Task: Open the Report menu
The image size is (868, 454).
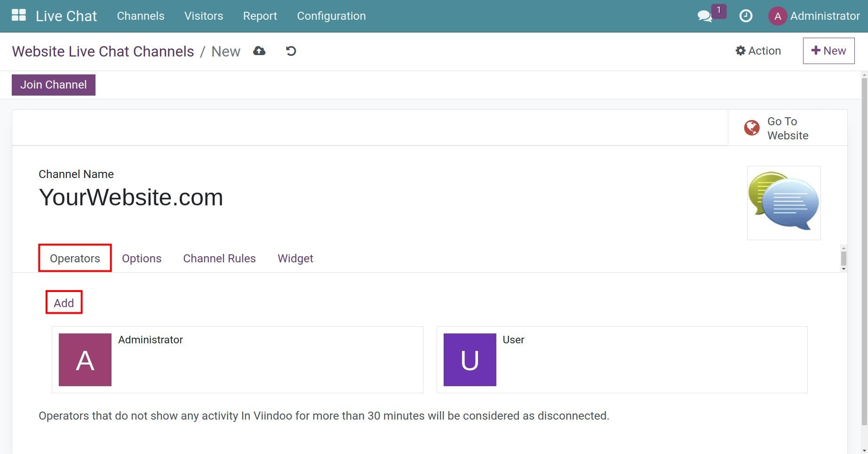Action: [x=260, y=16]
